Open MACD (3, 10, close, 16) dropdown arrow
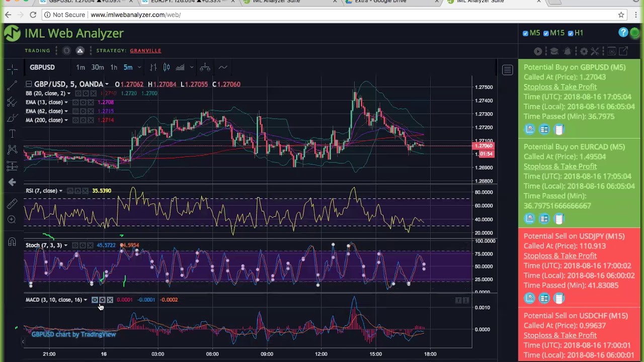644x362 pixels. [85, 300]
